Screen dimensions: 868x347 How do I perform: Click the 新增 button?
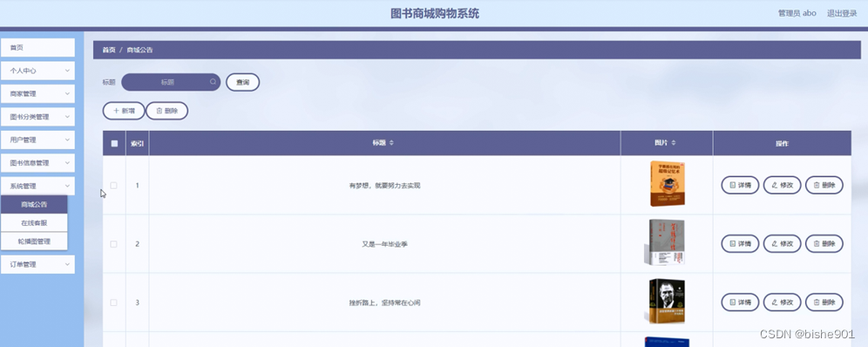pyautogui.click(x=124, y=111)
